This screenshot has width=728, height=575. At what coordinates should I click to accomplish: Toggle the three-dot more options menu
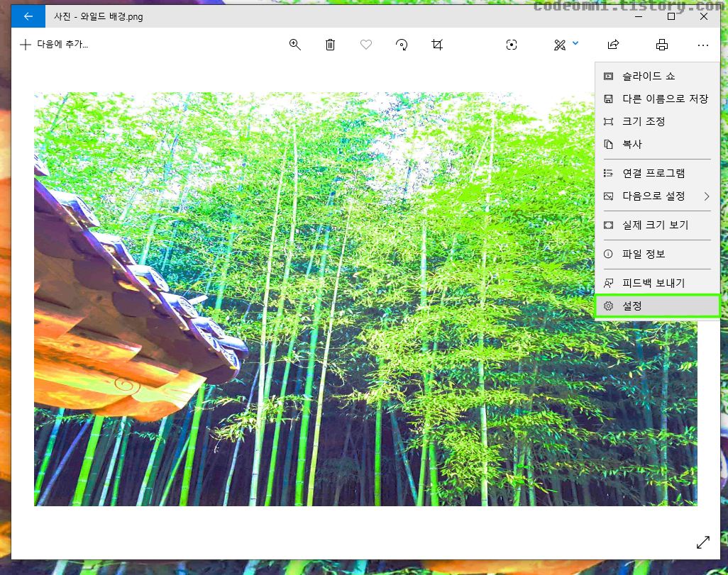point(703,45)
